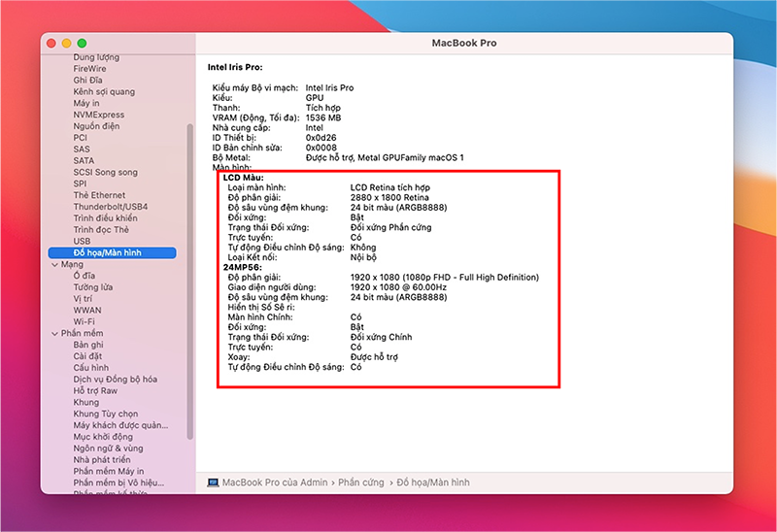The height and width of the screenshot is (532, 777).
Task: Click MacBook Pro computer icon in path bar
Action: pos(213,482)
